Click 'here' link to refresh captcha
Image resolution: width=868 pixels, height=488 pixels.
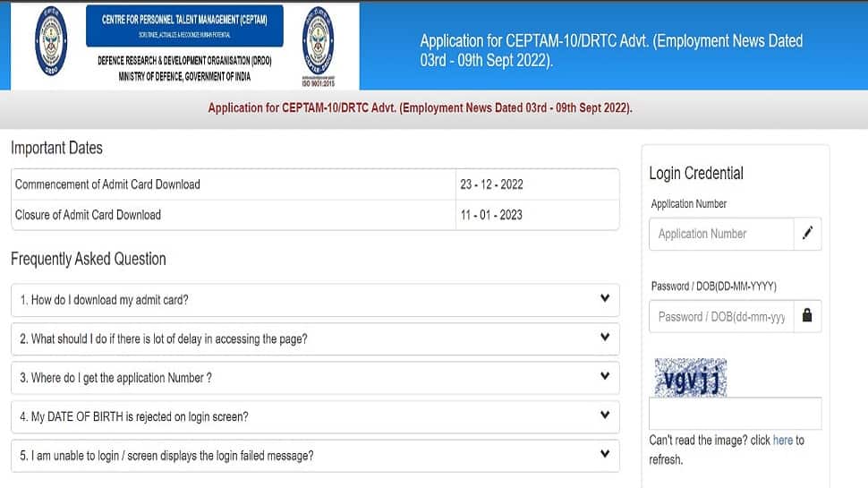coord(783,441)
